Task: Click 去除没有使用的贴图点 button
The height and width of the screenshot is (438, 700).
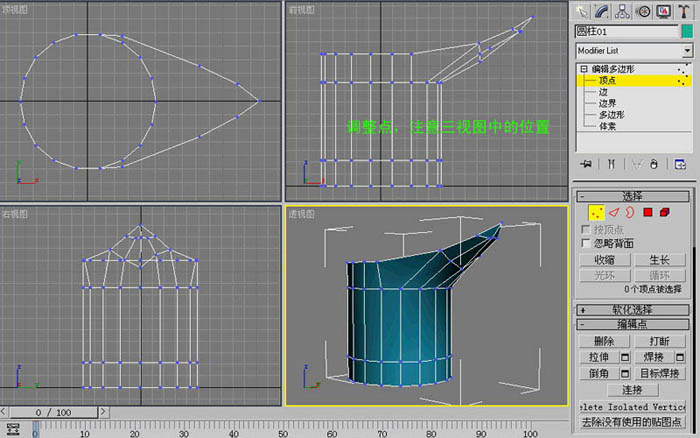Action: click(x=633, y=422)
